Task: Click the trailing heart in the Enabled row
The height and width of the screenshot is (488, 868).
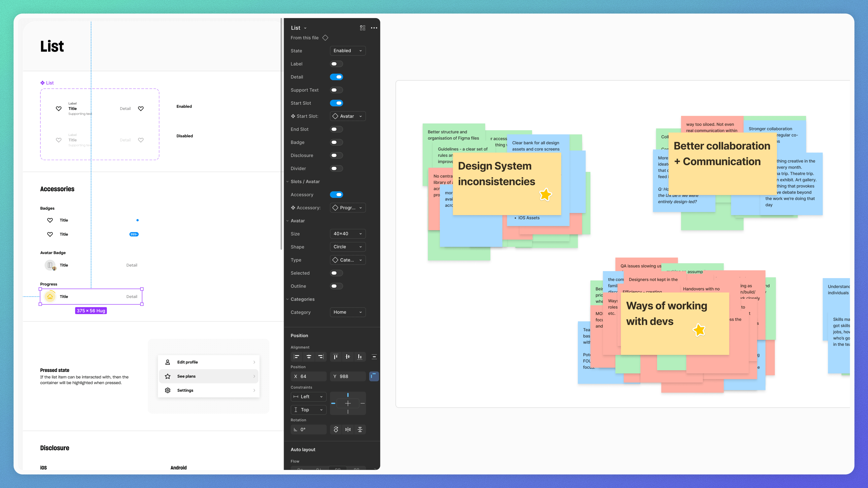Action: tap(141, 108)
